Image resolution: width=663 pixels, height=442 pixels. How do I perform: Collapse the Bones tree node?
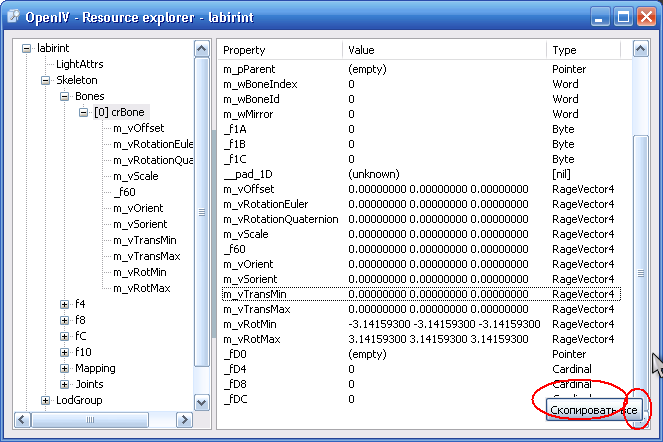point(65,96)
